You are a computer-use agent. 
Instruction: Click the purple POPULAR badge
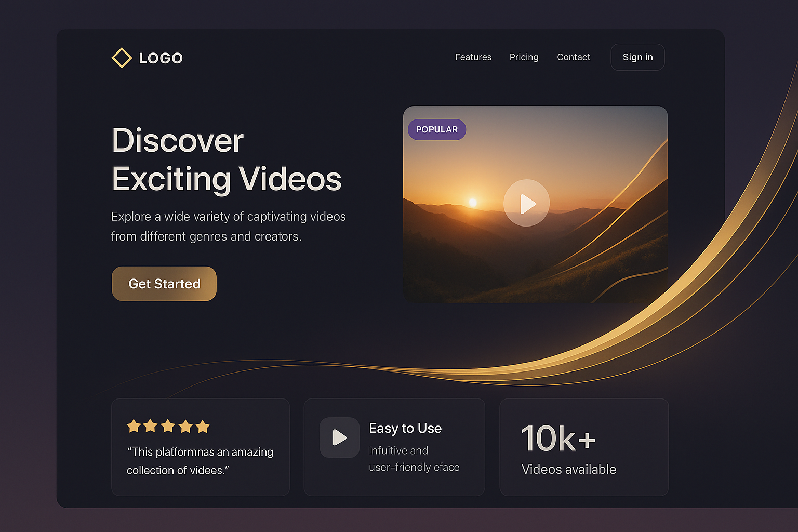pyautogui.click(x=437, y=129)
